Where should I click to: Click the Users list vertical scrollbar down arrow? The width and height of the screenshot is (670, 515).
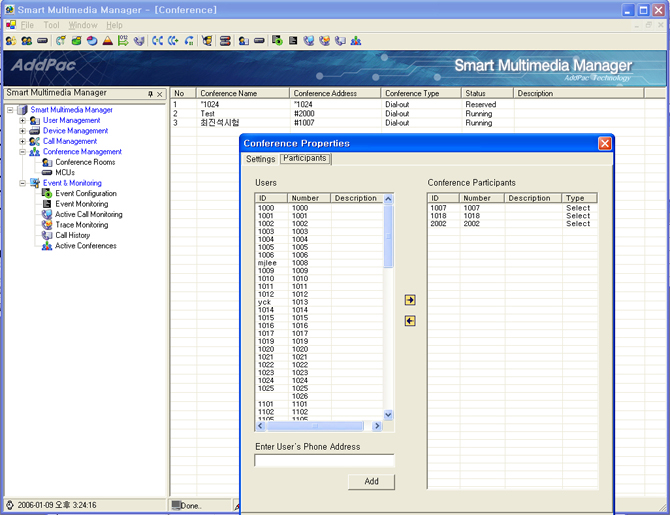click(389, 415)
